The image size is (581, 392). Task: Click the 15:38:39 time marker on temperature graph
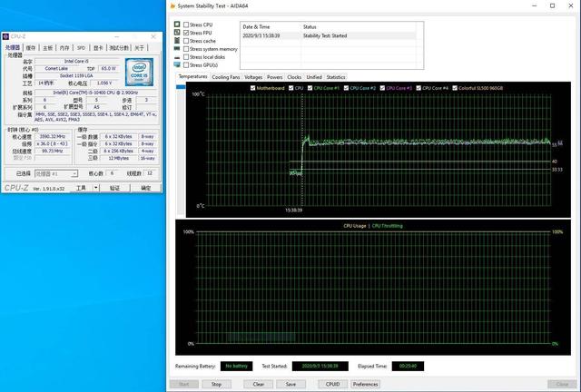(294, 211)
